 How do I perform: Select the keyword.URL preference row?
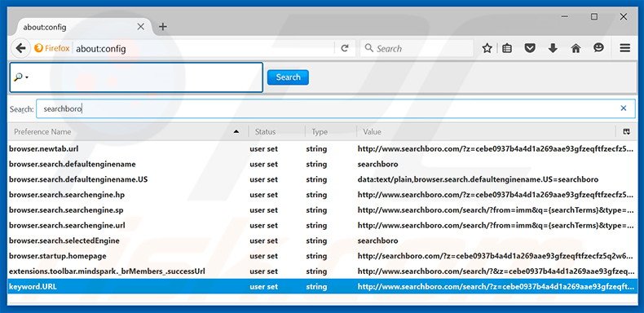322,287
